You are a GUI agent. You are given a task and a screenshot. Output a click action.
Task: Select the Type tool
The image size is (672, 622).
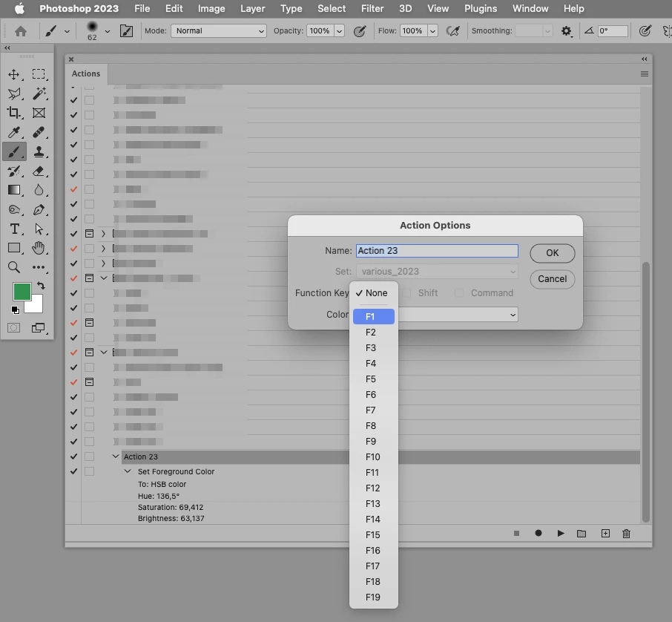click(13, 229)
